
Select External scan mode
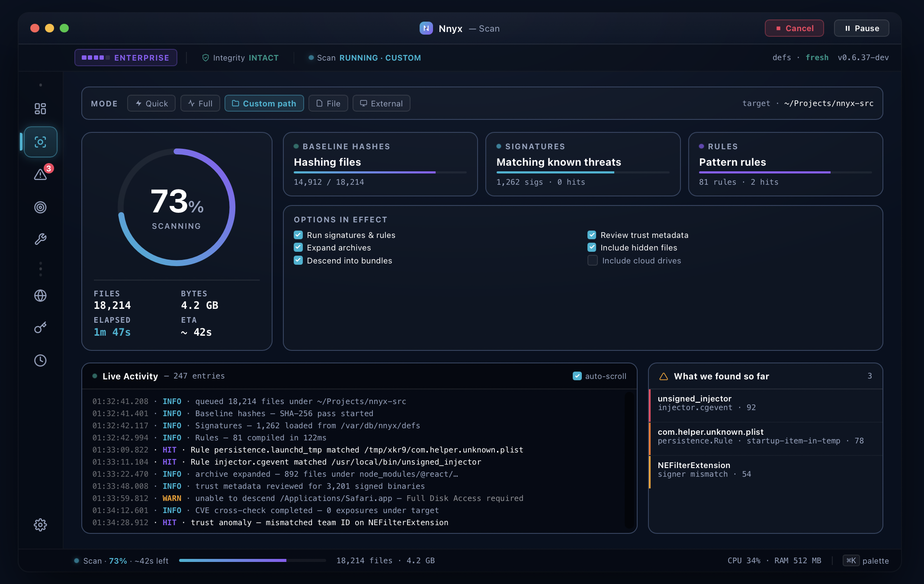[x=382, y=103]
